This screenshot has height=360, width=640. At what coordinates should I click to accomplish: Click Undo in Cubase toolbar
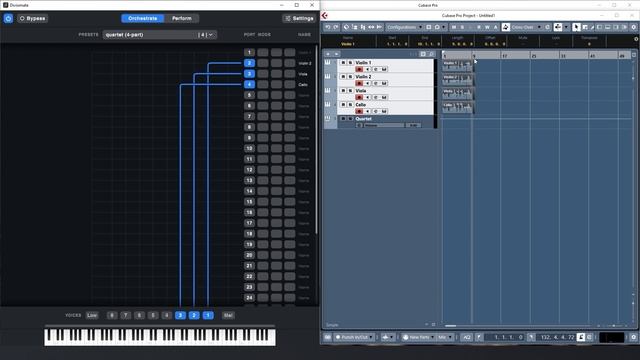pos(327,27)
